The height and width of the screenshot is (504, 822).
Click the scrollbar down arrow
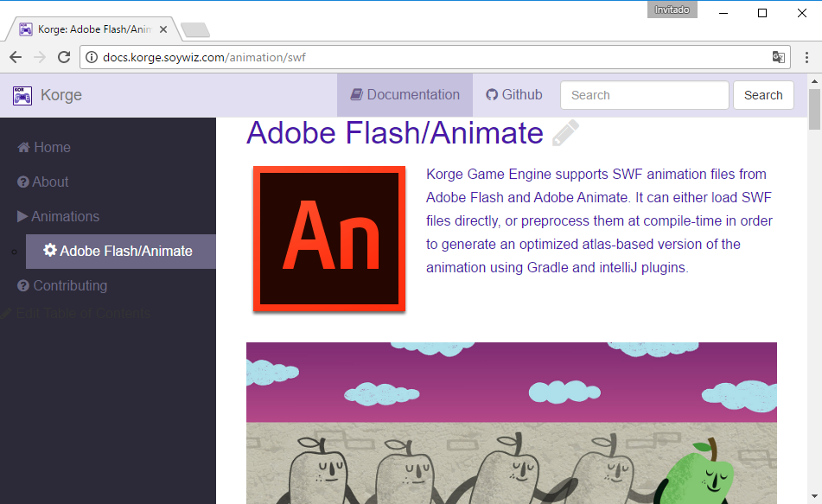pos(814,496)
